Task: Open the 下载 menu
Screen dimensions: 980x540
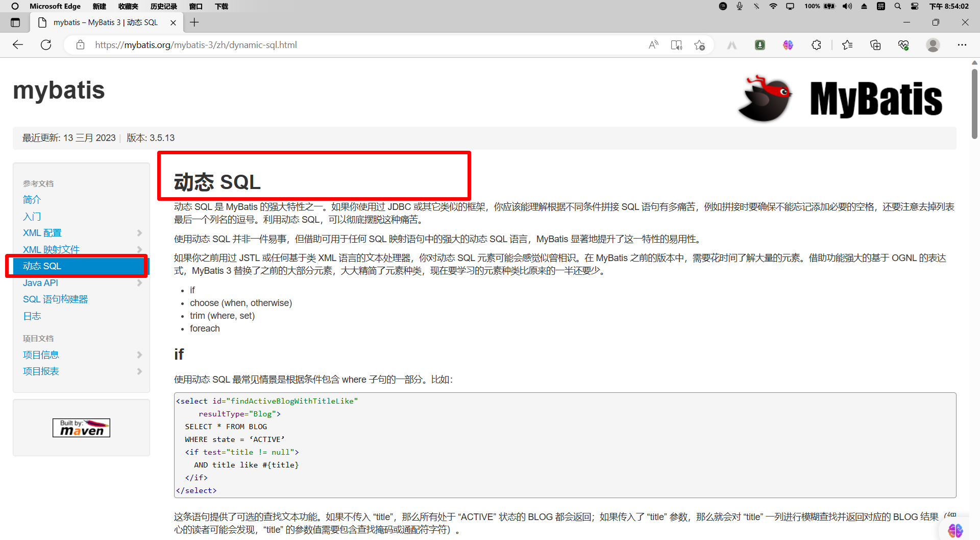Action: (222, 6)
